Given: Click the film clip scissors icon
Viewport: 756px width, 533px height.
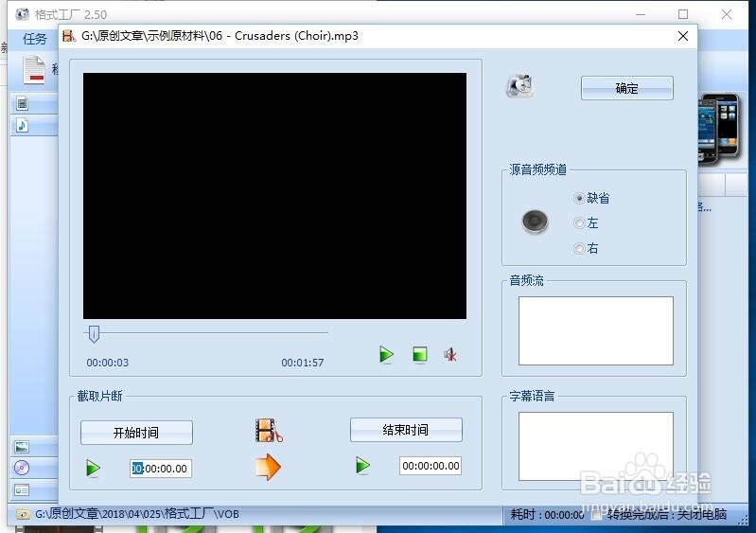Looking at the screenshot, I should pyautogui.click(x=269, y=430).
